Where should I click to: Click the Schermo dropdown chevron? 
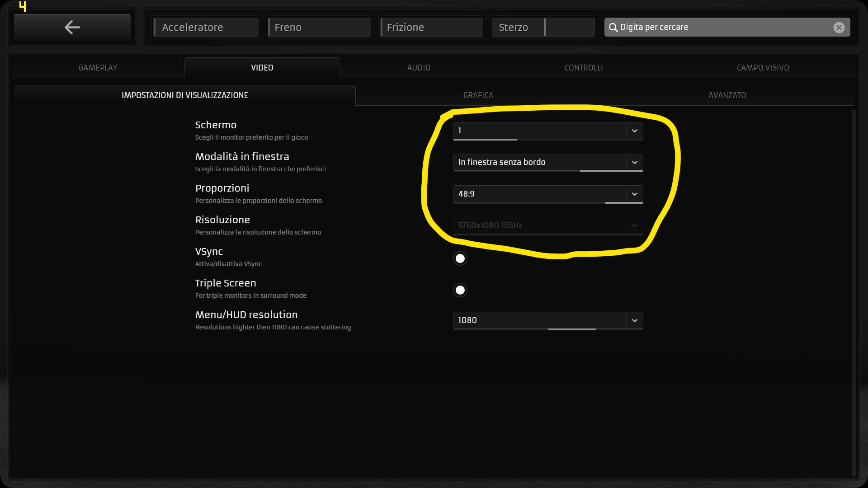tap(634, 131)
